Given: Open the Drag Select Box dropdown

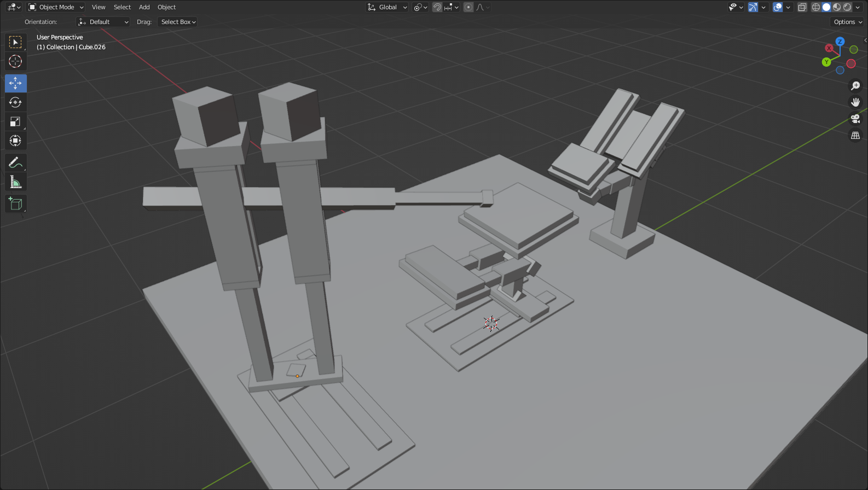Looking at the screenshot, I should point(178,22).
